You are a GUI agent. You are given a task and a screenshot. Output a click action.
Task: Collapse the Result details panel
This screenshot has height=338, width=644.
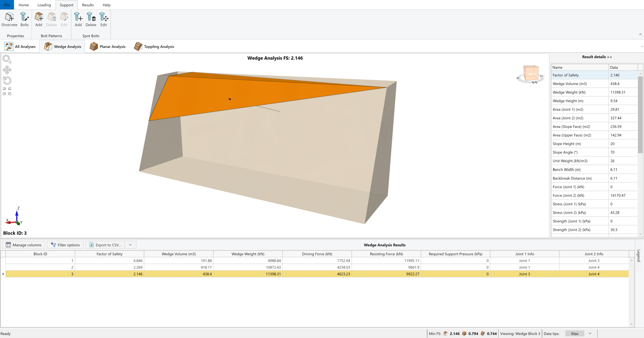[x=597, y=57]
